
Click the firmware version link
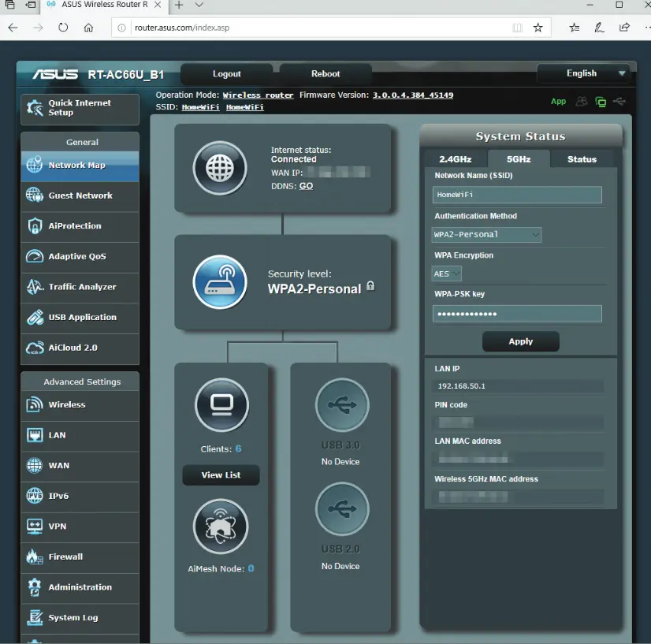click(x=412, y=95)
